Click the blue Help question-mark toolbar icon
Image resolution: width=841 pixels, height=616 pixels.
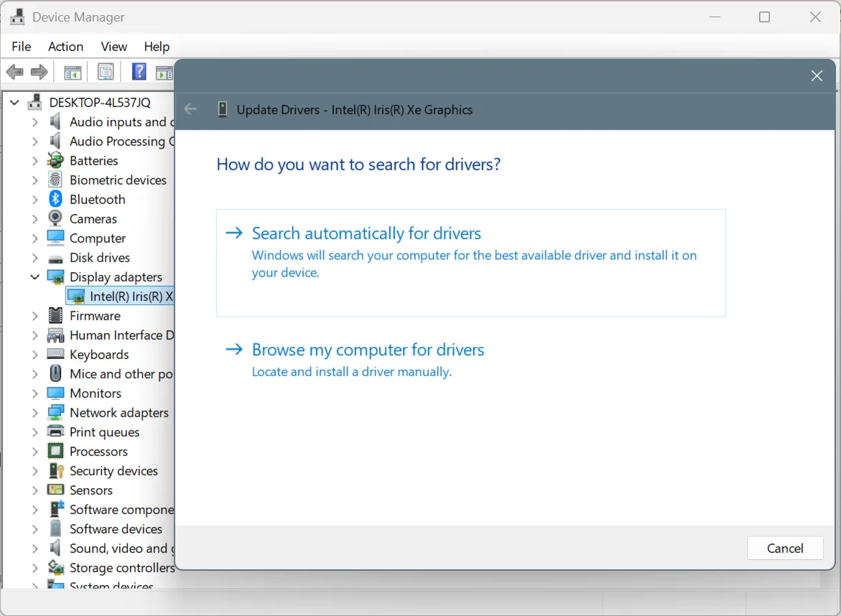pyautogui.click(x=139, y=71)
